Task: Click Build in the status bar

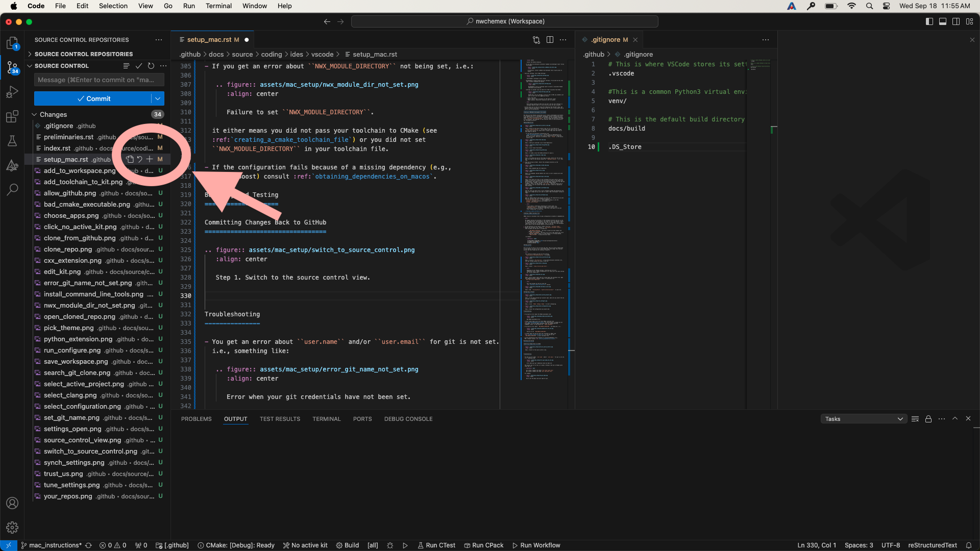Action: point(348,545)
